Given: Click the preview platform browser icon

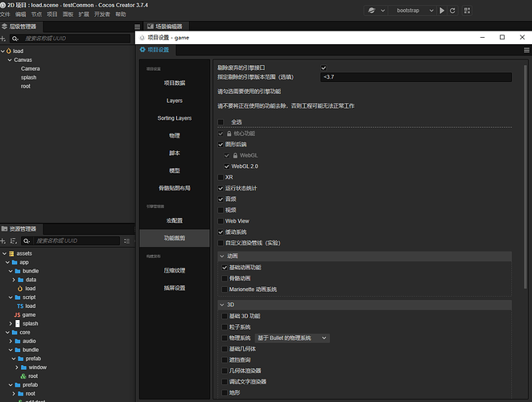Looking at the screenshot, I should 372,10.
